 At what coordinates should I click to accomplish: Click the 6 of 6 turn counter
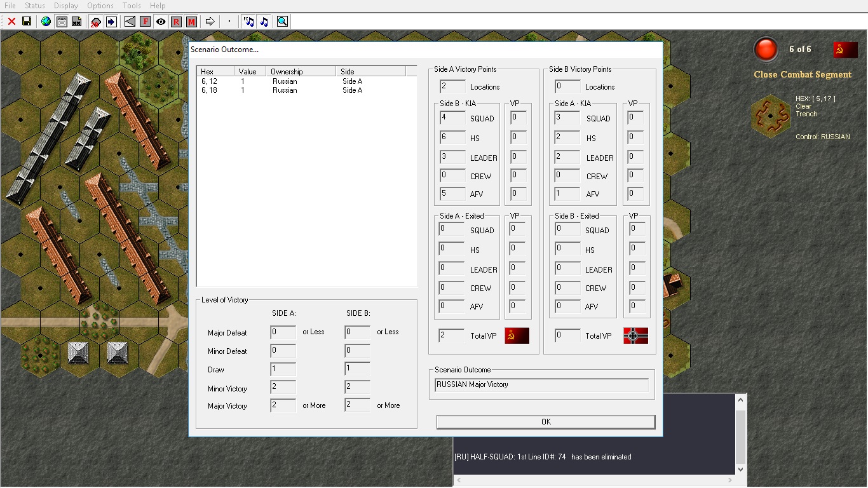click(x=800, y=50)
